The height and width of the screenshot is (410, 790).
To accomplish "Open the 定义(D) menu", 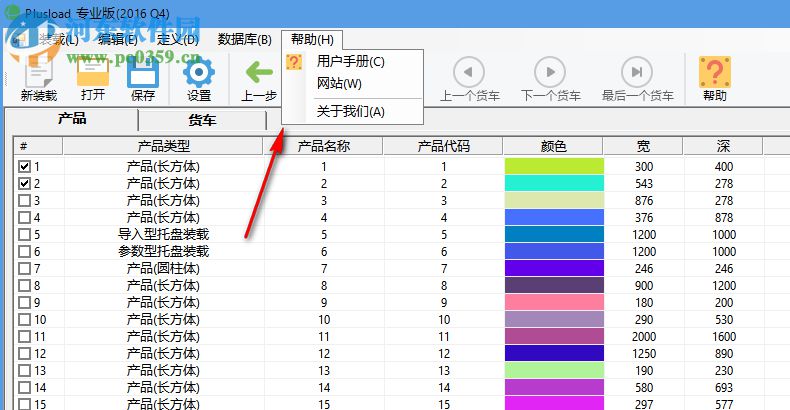I will point(178,39).
